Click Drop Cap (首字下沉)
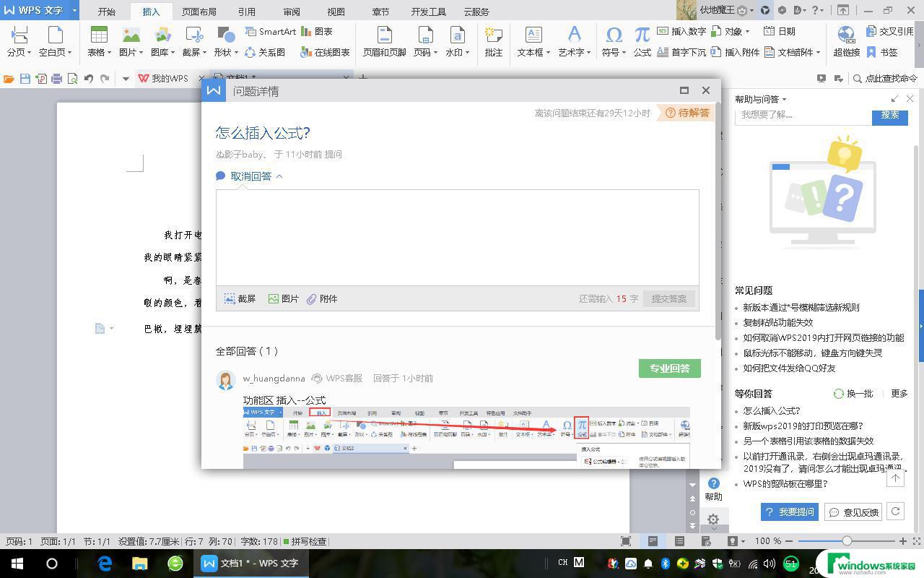This screenshot has height=578, width=924. coord(681,52)
